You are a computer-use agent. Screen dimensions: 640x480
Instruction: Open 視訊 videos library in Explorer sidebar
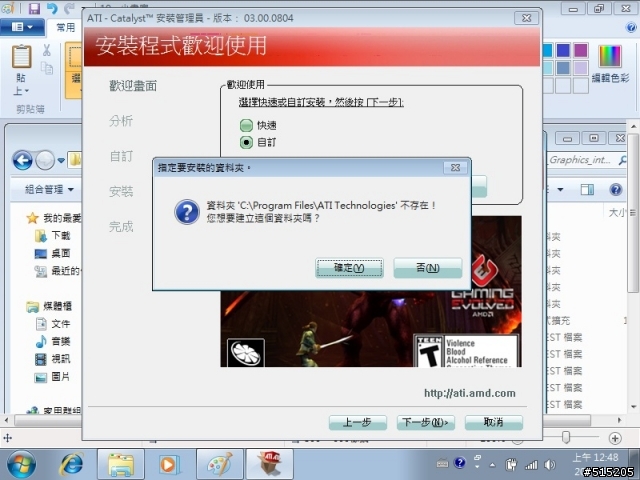53,359
